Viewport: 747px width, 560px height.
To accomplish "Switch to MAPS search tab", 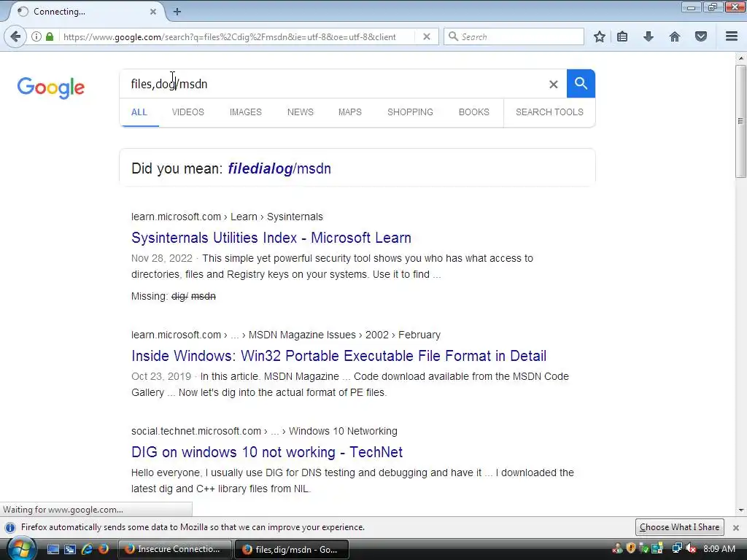I will tap(350, 112).
